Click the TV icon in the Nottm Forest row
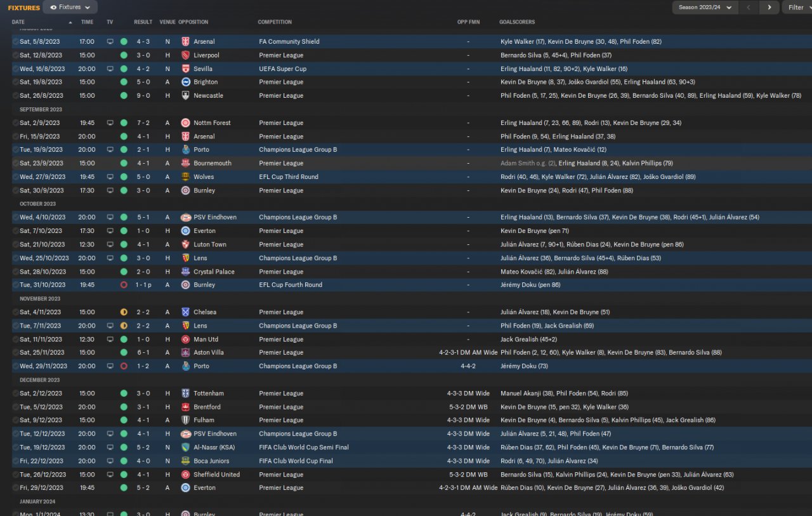Screen dimensions: 812x516 (110, 123)
